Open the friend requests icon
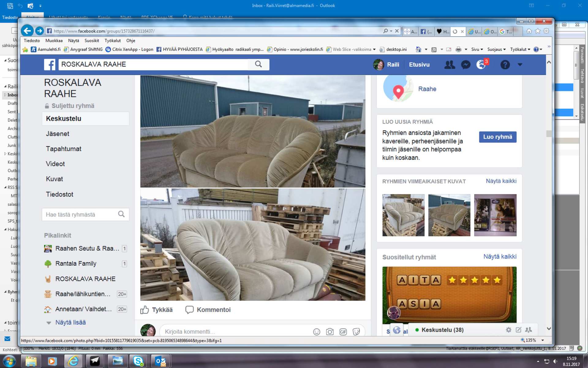 coord(450,65)
